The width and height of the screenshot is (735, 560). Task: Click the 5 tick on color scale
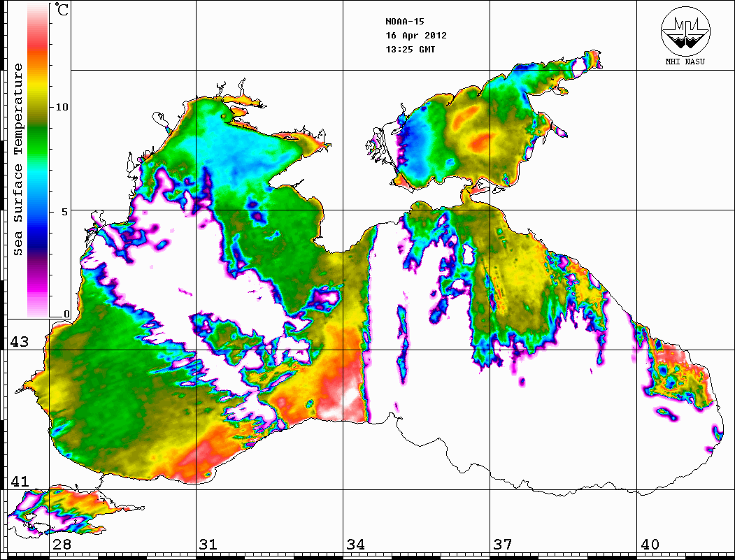(x=64, y=212)
